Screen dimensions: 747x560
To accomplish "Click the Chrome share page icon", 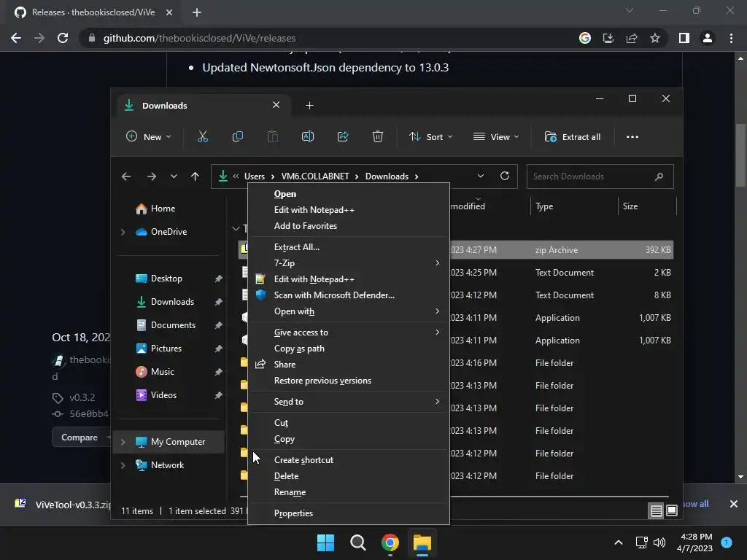I will click(x=632, y=38).
